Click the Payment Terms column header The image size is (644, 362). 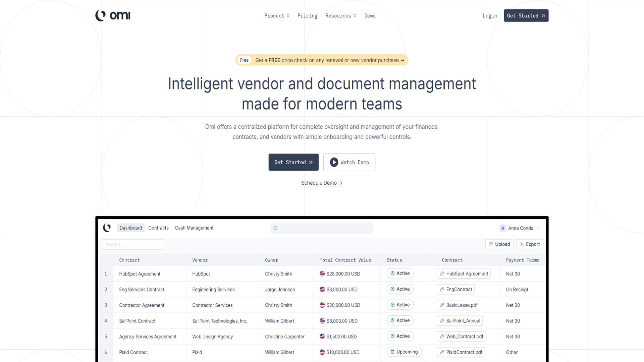pyautogui.click(x=523, y=260)
